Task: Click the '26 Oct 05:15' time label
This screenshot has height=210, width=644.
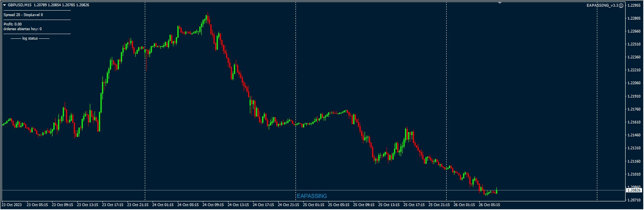Action: pos(489,205)
